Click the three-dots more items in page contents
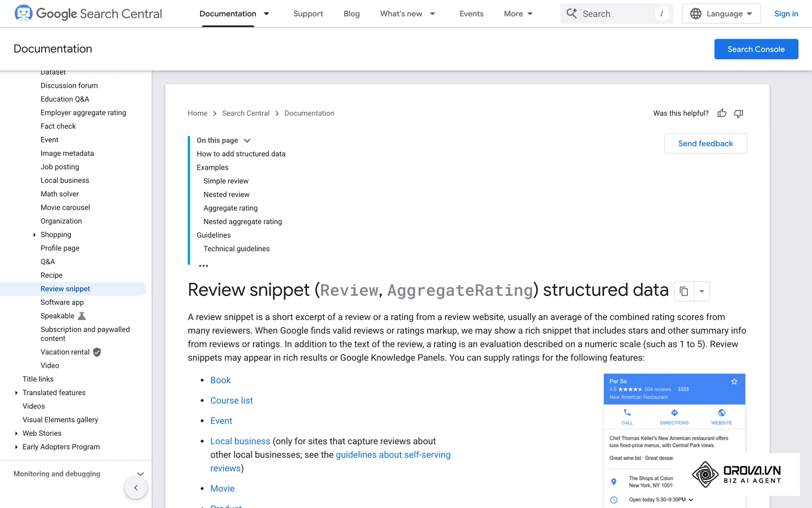Viewport: 812px width, 508px height. click(x=204, y=266)
